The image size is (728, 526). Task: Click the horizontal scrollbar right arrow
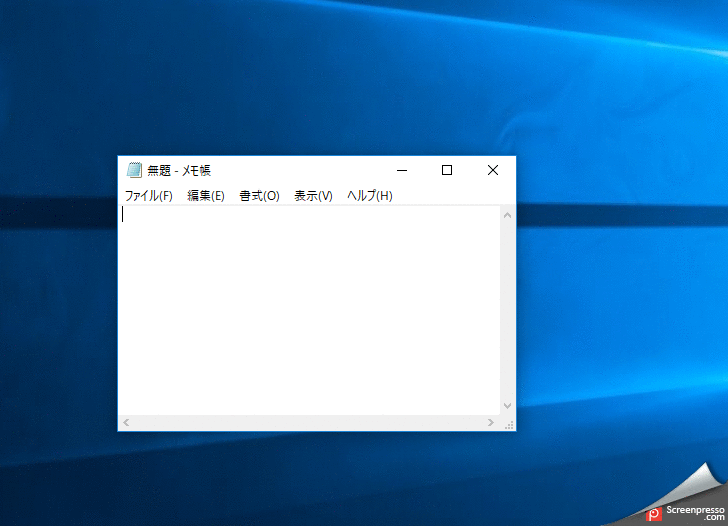coord(491,422)
